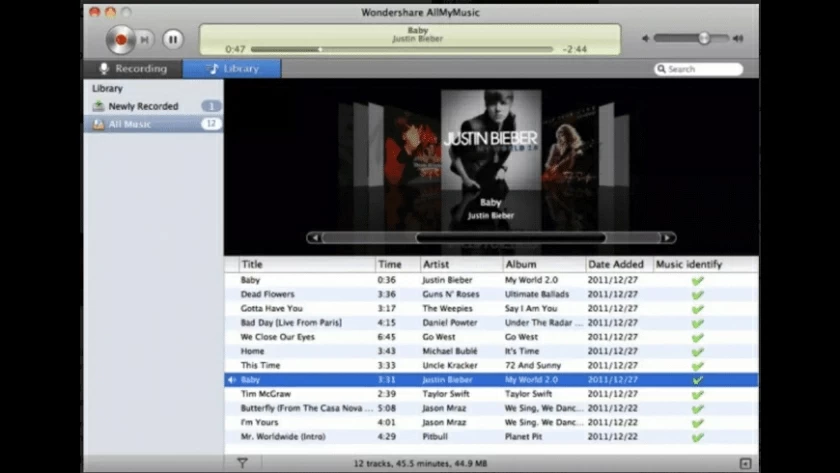
Task: Select We Close Our Eyes track
Action: [x=491, y=337]
